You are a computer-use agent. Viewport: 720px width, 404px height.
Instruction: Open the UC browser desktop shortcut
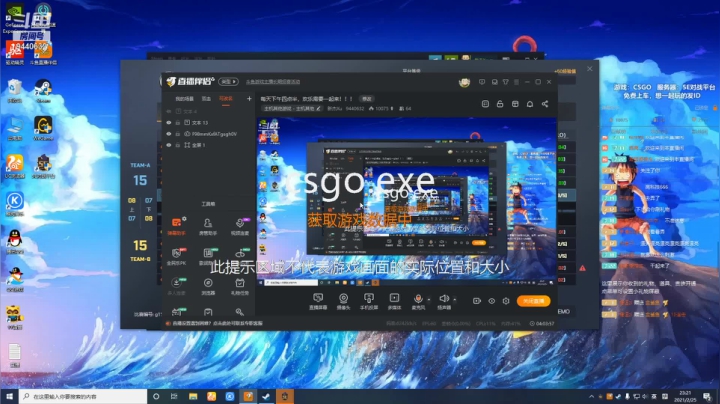tap(15, 166)
